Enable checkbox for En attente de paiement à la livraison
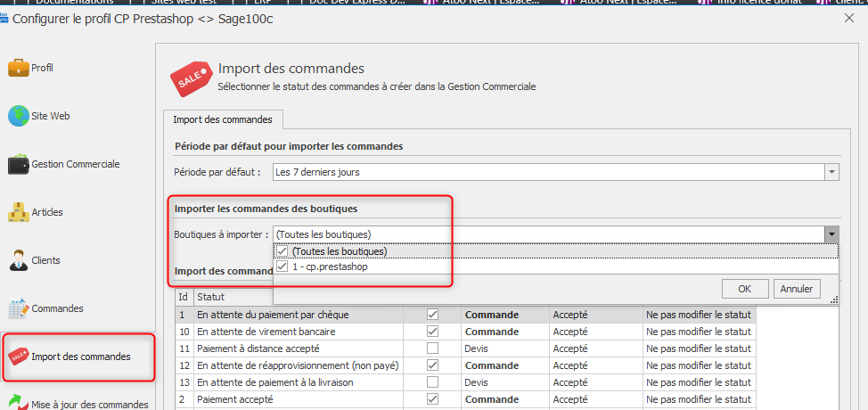This screenshot has width=868, height=410. (433, 382)
